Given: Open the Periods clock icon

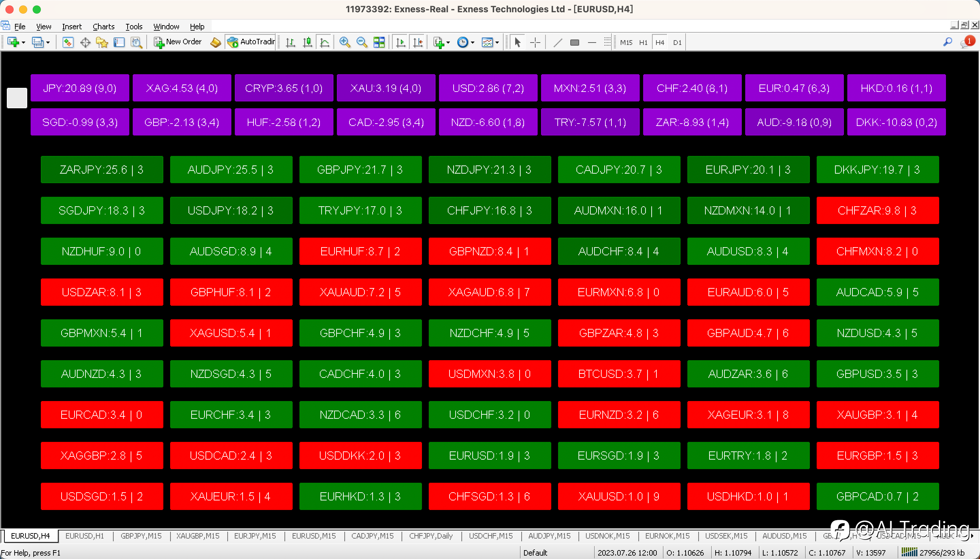Looking at the screenshot, I should [x=463, y=42].
